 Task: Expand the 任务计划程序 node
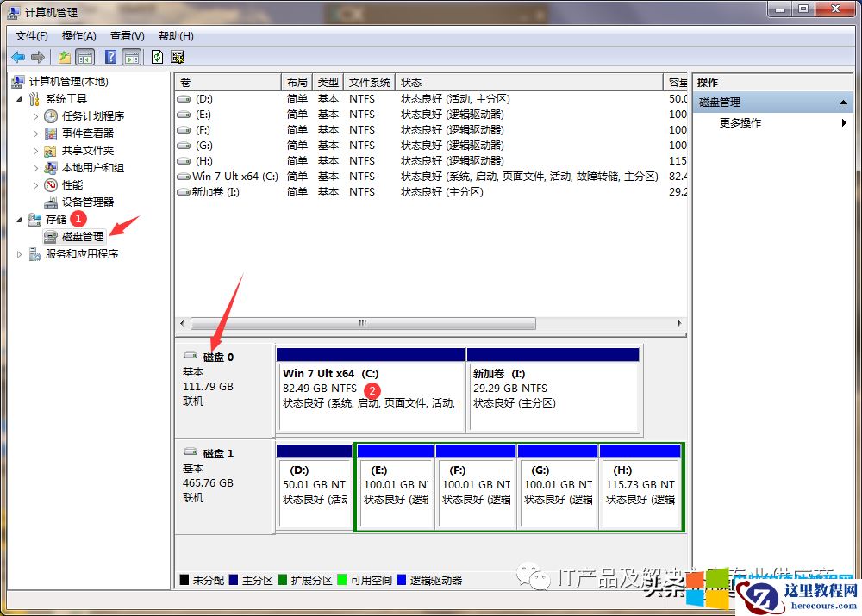click(x=35, y=116)
